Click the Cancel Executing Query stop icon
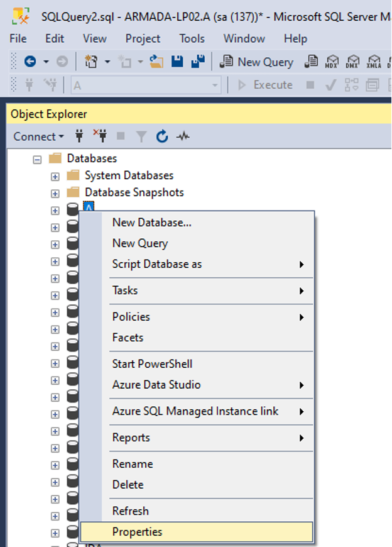The width and height of the screenshot is (392, 547). click(310, 85)
